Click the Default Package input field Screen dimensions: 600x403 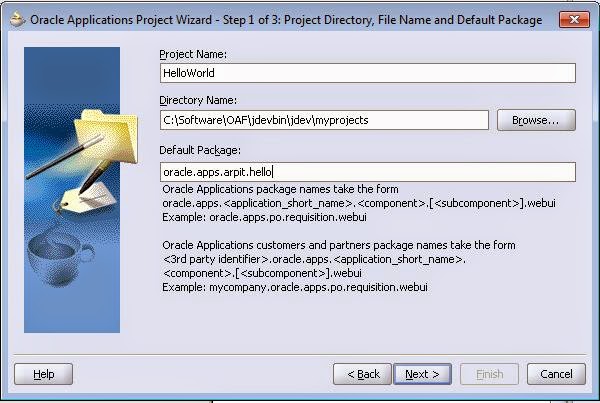(x=368, y=172)
